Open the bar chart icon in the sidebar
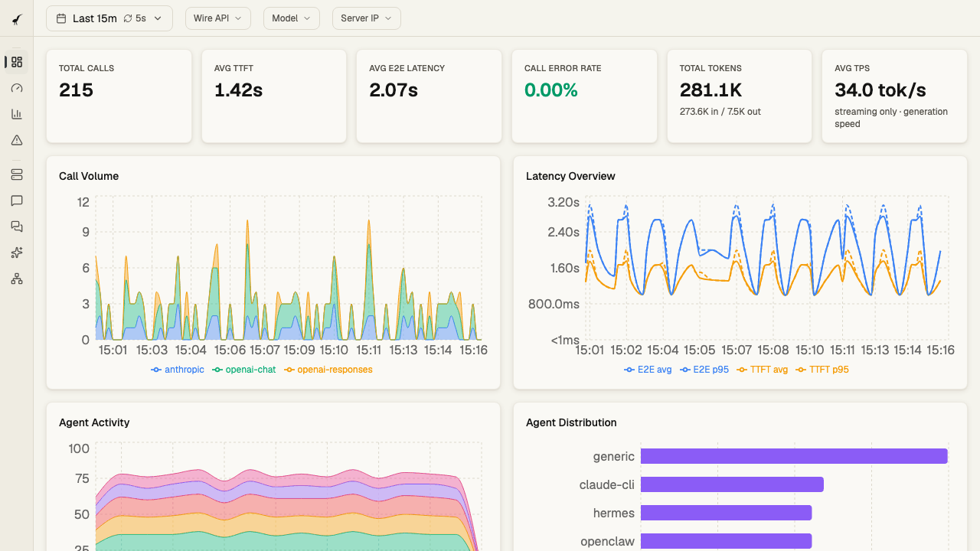 click(x=17, y=114)
